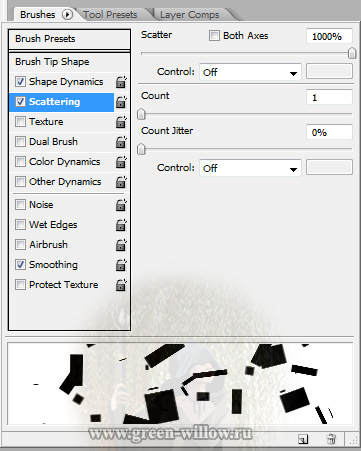Enable the Texture checkbox
The image size is (361, 451).
pos(20,121)
